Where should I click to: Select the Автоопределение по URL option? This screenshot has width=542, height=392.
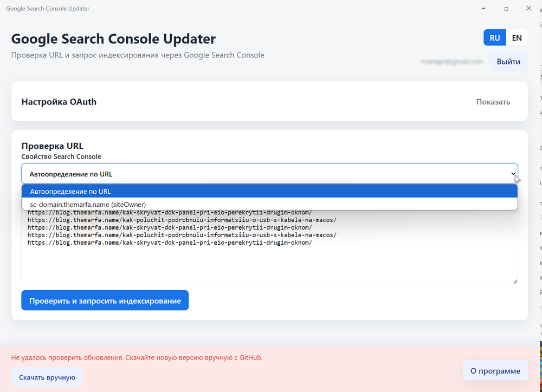269,191
